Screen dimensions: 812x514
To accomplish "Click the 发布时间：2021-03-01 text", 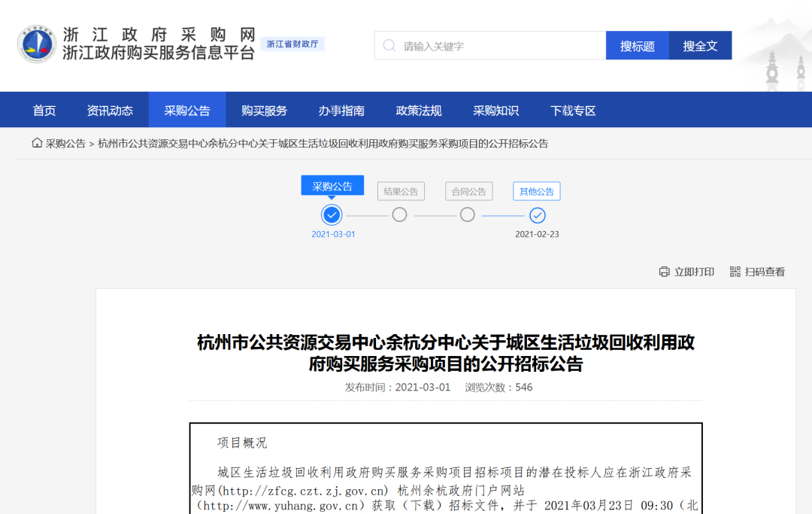I will coord(398,387).
